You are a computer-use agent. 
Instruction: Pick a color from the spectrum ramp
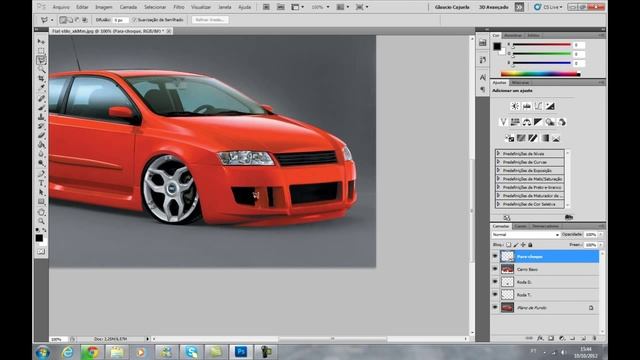coord(540,74)
